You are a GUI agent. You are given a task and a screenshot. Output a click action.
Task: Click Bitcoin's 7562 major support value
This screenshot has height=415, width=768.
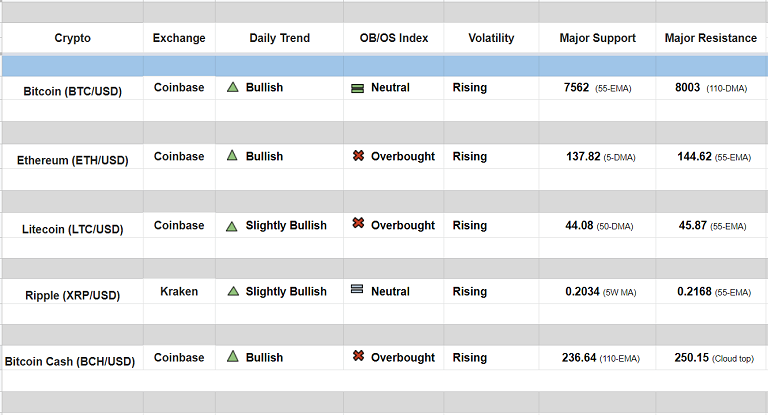pos(579,88)
